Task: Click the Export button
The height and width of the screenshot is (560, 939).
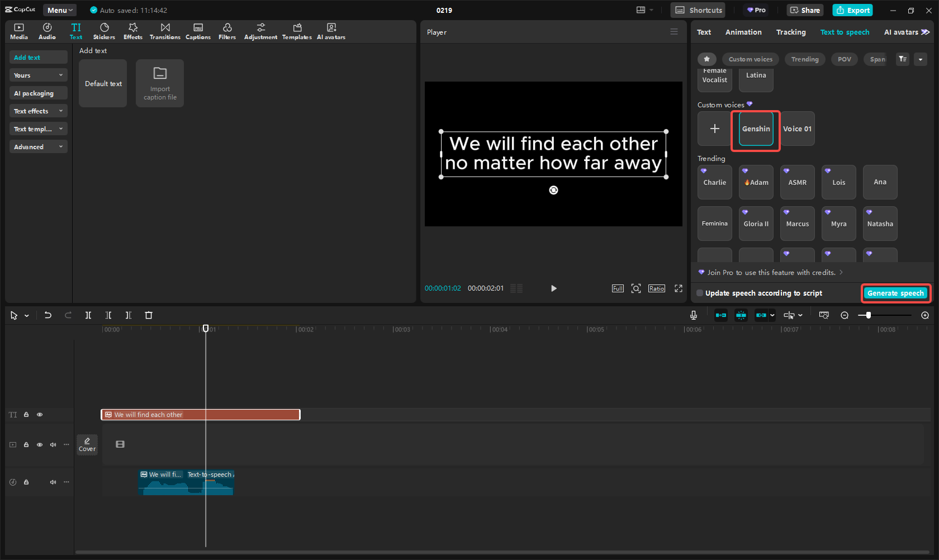Action: (852, 10)
